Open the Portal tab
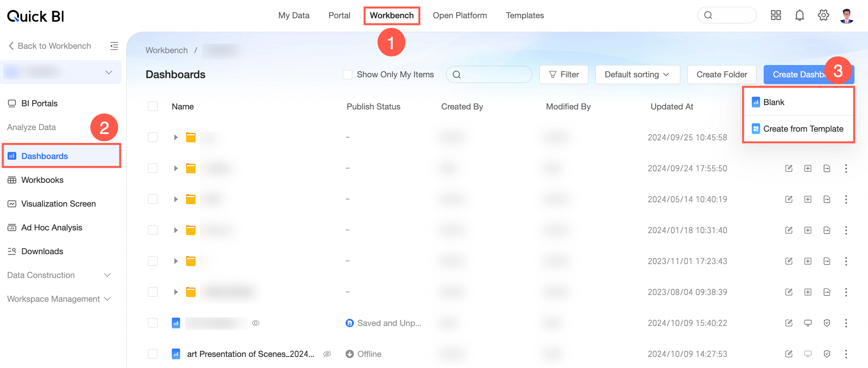 pos(339,15)
